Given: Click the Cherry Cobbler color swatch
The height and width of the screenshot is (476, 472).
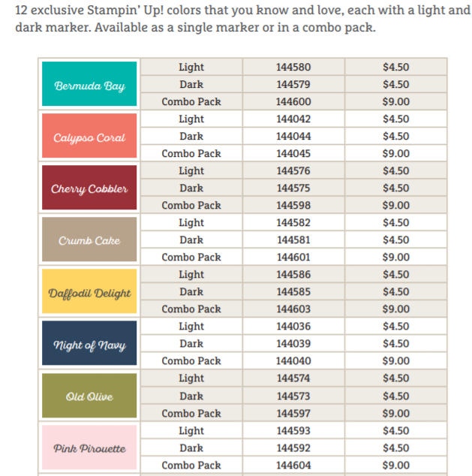Looking at the screenshot, I should tap(89, 188).
